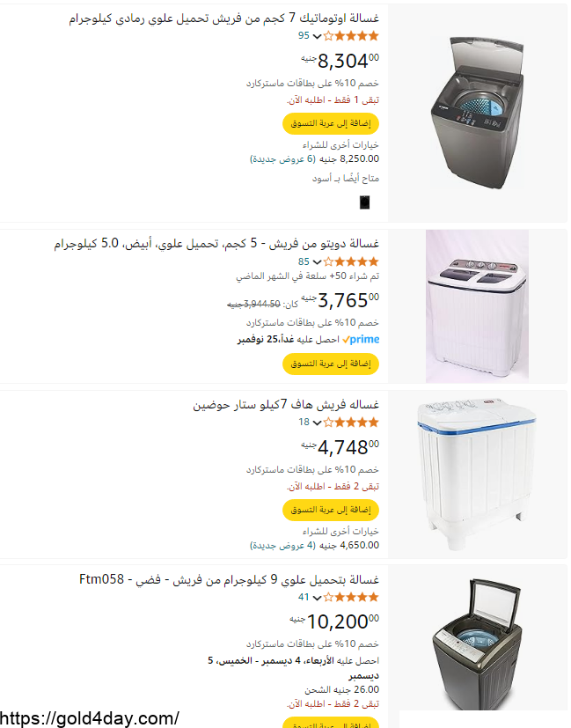Open the 4 new offers link
Viewport: 571px width, 728px height.
click(283, 546)
